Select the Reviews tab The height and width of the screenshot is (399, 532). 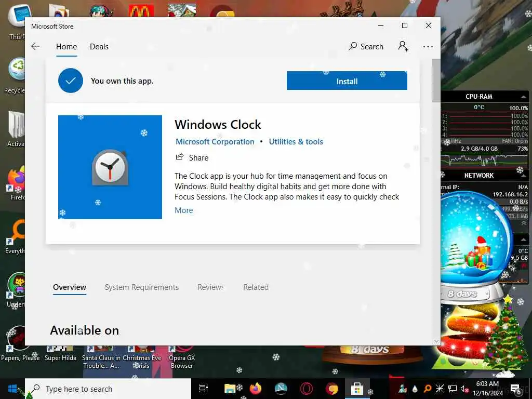click(211, 287)
